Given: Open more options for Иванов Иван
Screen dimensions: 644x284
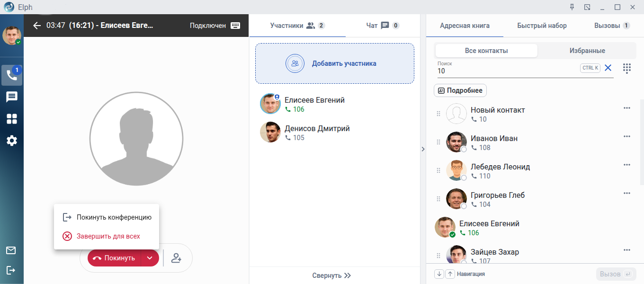Looking at the screenshot, I should 627,136.
